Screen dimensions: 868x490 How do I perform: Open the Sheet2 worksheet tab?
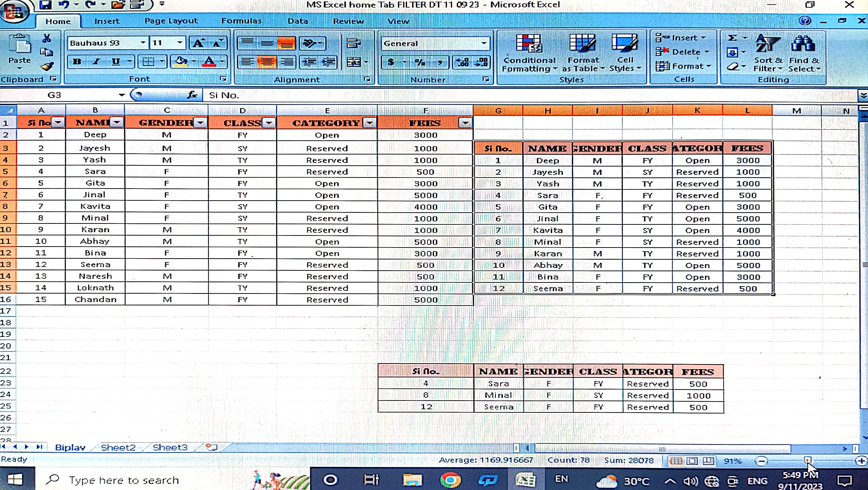[118, 447]
